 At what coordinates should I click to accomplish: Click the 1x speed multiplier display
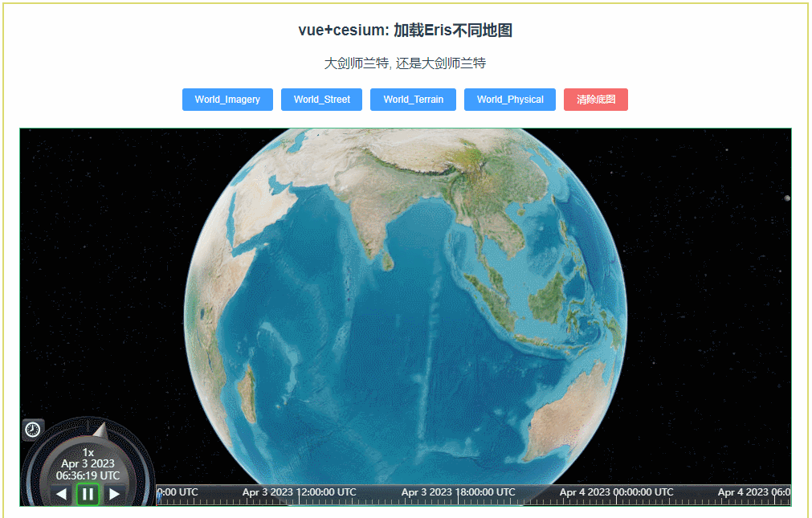pos(88,451)
